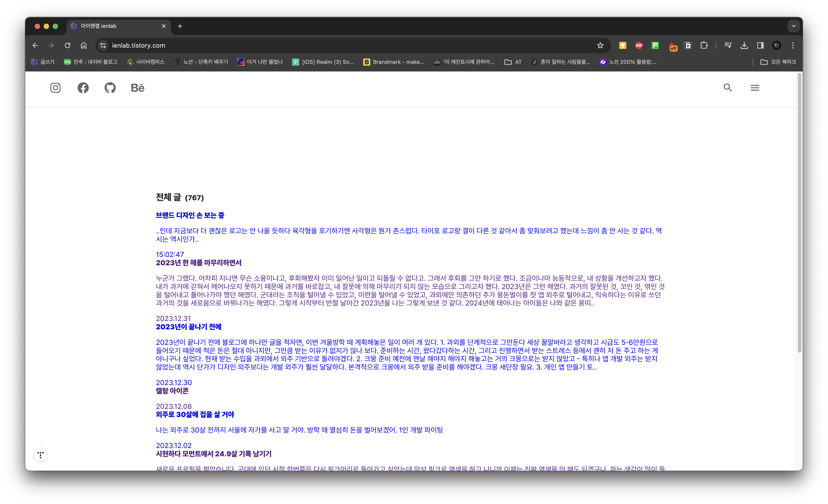The image size is (828, 504).
Task: Expand the tab search chevron
Action: (x=793, y=26)
